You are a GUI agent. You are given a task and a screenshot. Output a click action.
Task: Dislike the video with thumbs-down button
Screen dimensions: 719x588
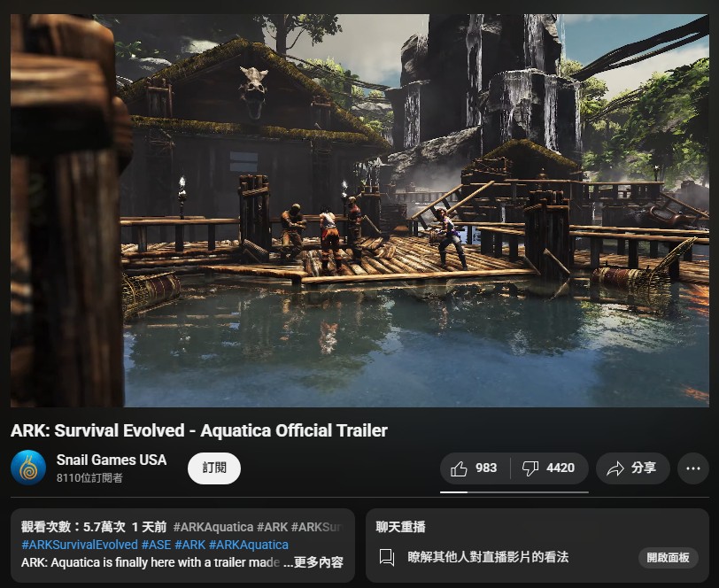(549, 468)
